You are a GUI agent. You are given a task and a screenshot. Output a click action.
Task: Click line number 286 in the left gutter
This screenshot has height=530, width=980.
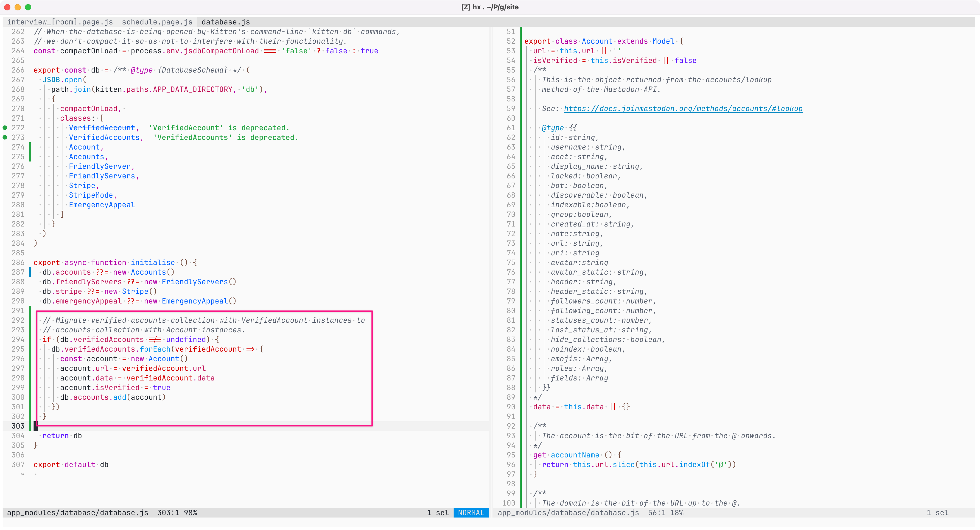18,262
